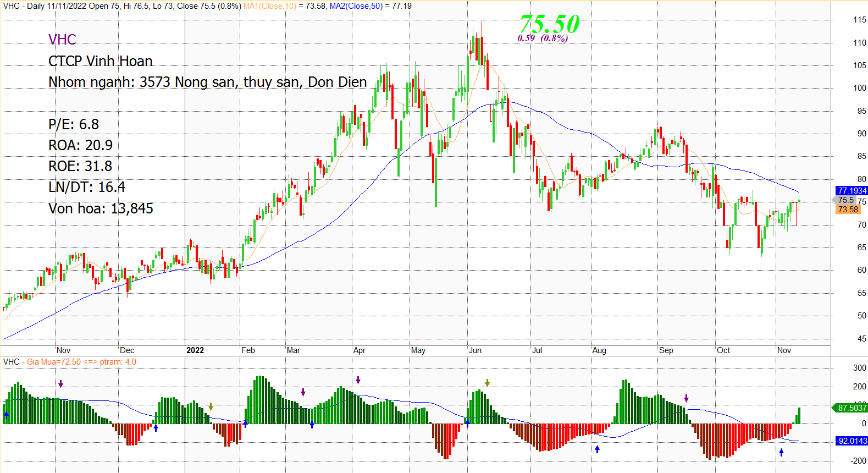Click the purple down arrow above April indicator bars
The height and width of the screenshot is (473, 868).
pyautogui.click(x=358, y=380)
